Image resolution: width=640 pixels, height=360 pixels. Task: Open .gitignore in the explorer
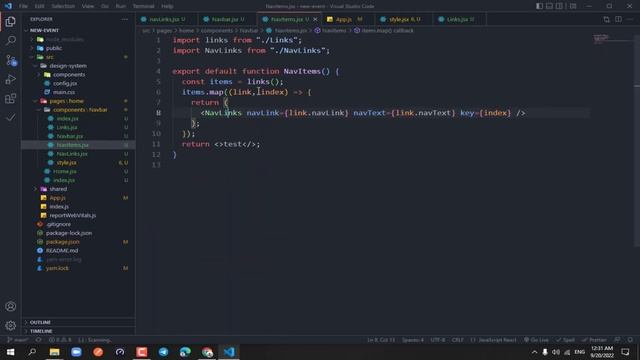[x=58, y=224]
